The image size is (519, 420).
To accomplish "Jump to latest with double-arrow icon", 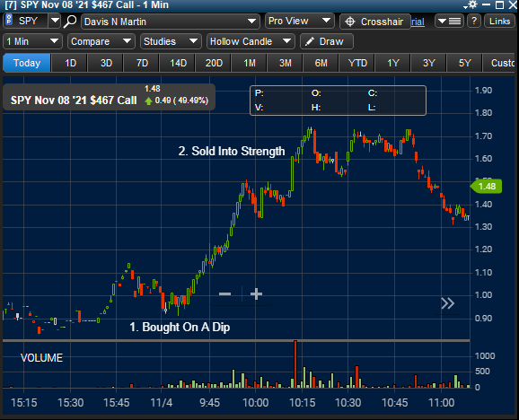I will click(447, 303).
